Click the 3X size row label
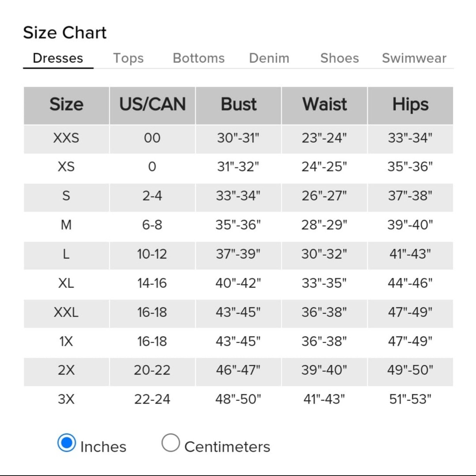The image size is (476, 476). click(66, 399)
